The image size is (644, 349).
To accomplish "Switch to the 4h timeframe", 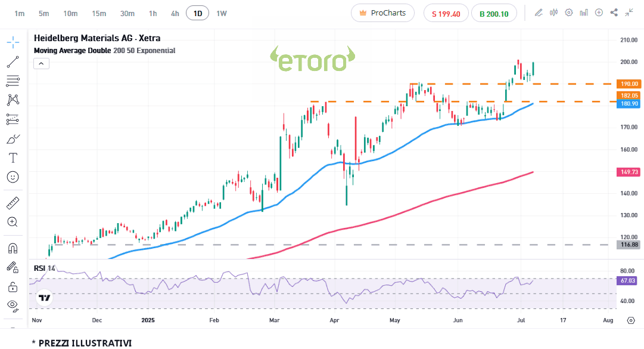I will coord(175,13).
